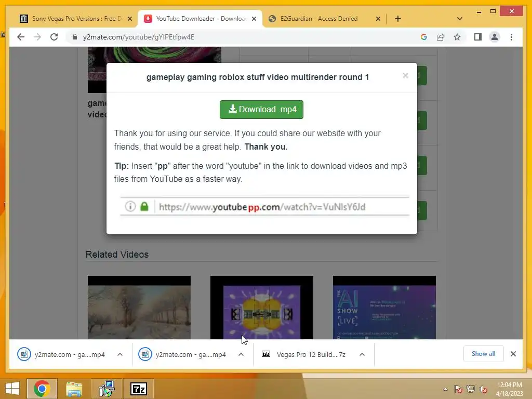Go back to previous page

[21, 37]
